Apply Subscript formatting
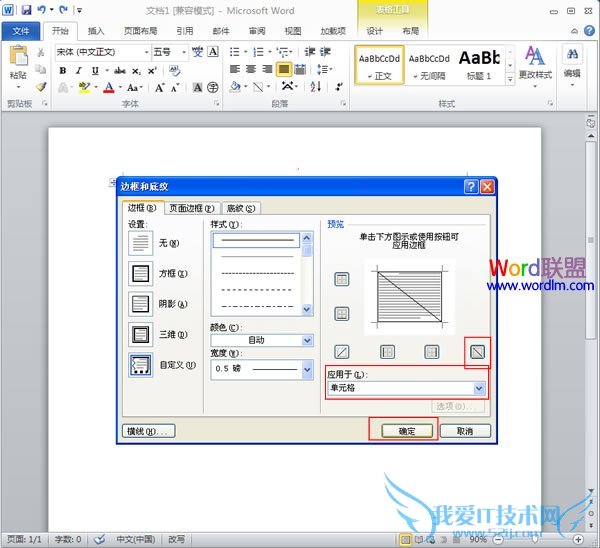Screen dimensions: 600x548 click(x=136, y=71)
